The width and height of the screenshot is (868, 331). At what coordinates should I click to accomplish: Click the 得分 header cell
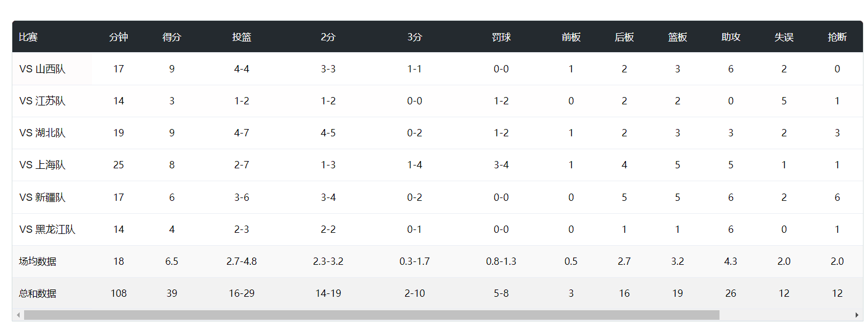click(x=171, y=37)
